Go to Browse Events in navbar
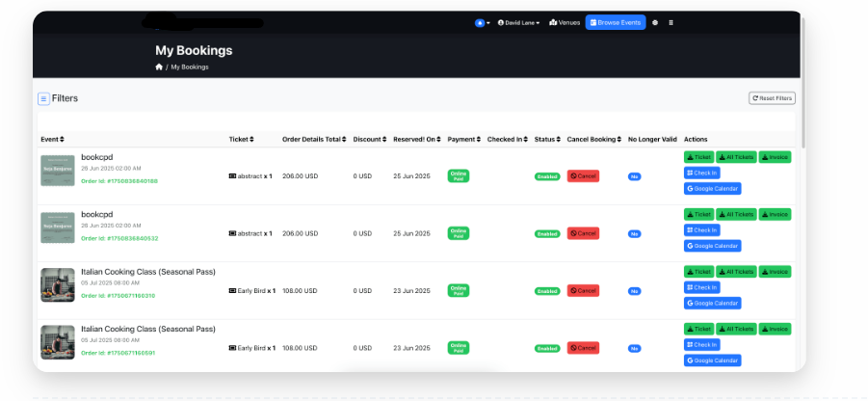Viewport: 868px width, 401px height. pos(614,22)
